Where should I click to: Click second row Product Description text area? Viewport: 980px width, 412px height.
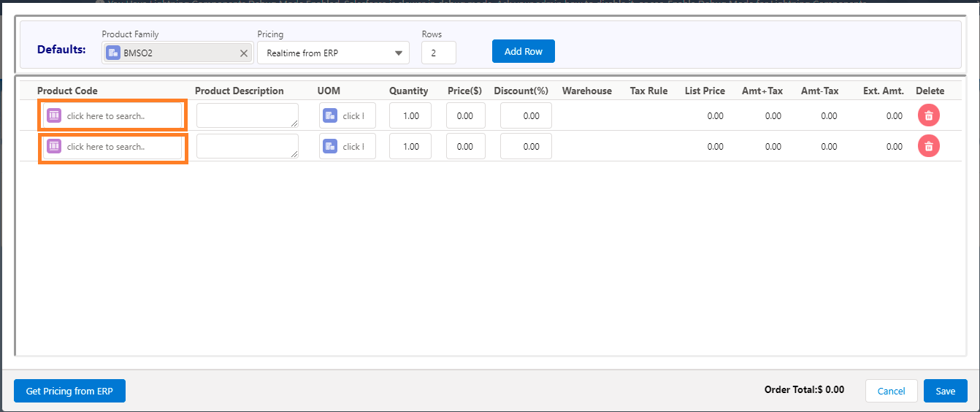click(x=248, y=146)
